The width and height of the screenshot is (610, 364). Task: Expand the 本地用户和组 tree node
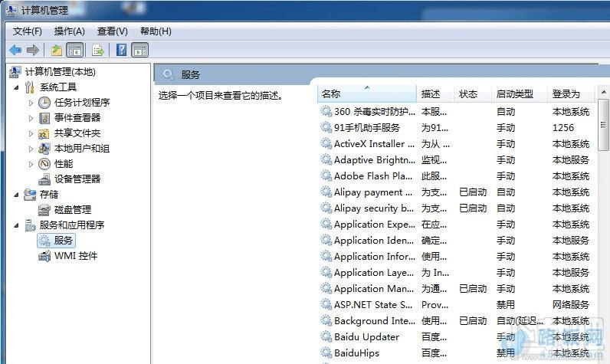tap(31, 149)
